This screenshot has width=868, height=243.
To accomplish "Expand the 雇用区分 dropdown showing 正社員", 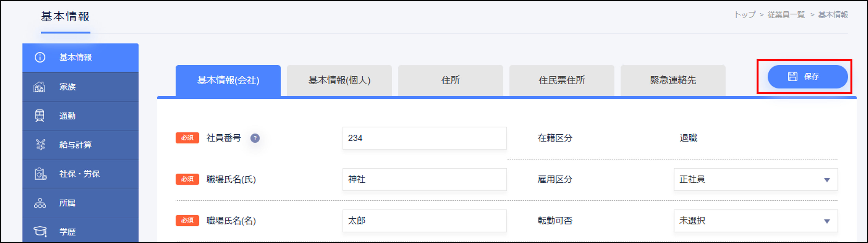I will coord(755,179).
